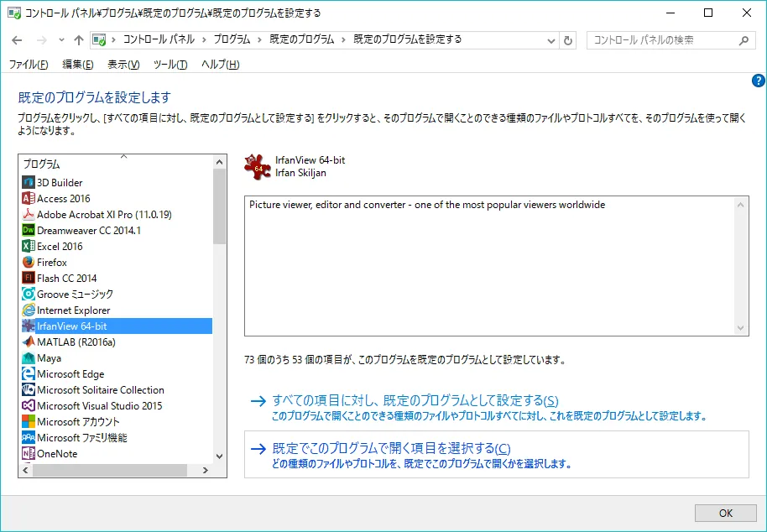Select the Firefox icon in the list
767x532 pixels.
point(29,263)
